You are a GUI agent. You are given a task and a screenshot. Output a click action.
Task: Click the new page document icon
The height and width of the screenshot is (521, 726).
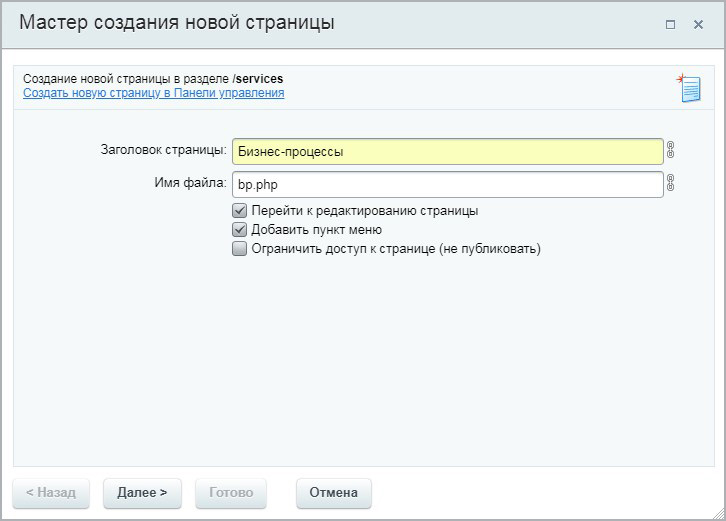point(688,87)
